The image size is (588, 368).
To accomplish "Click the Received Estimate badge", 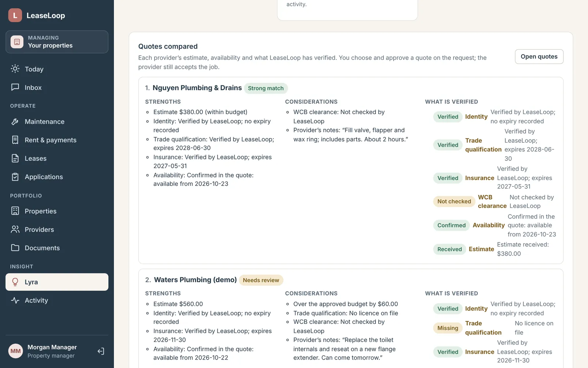I will [449, 249].
